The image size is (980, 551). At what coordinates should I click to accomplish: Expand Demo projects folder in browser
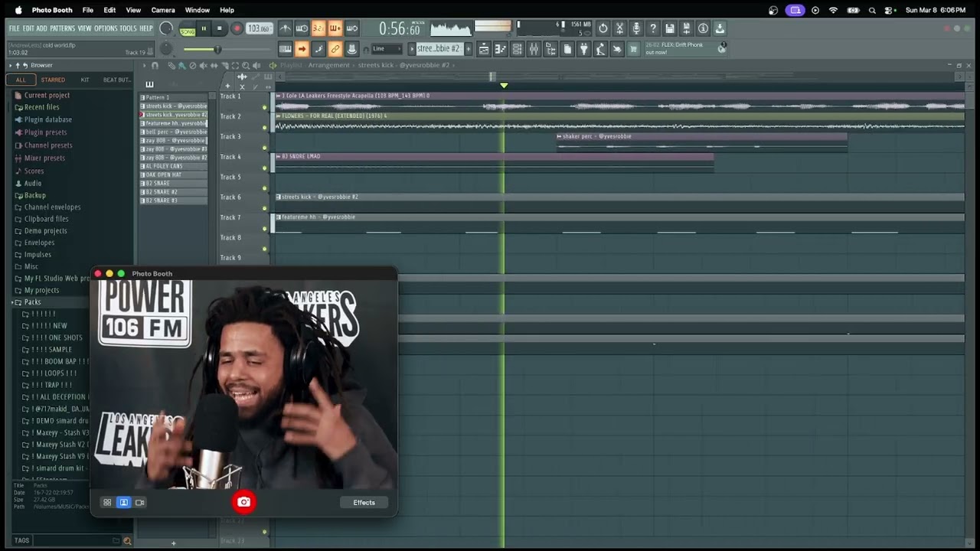tap(45, 231)
